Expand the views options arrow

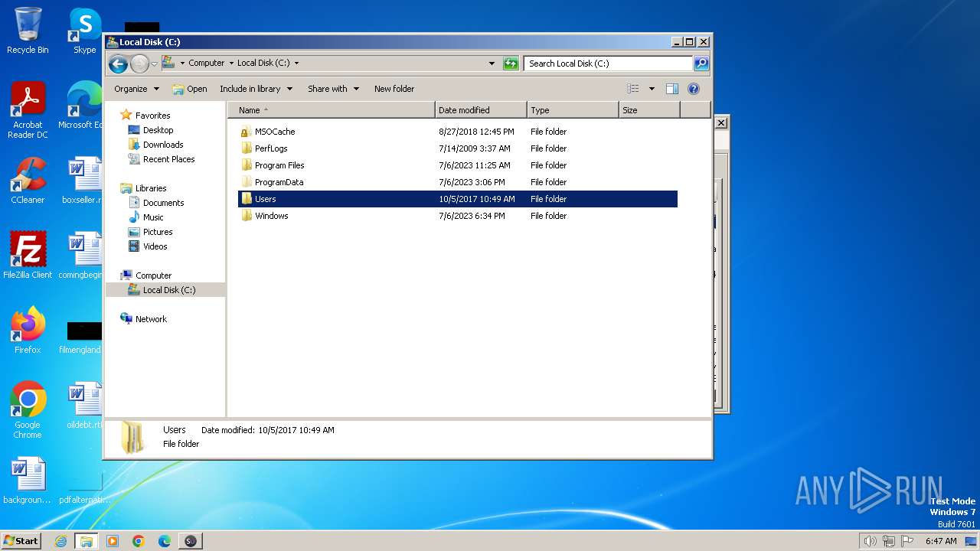point(652,89)
